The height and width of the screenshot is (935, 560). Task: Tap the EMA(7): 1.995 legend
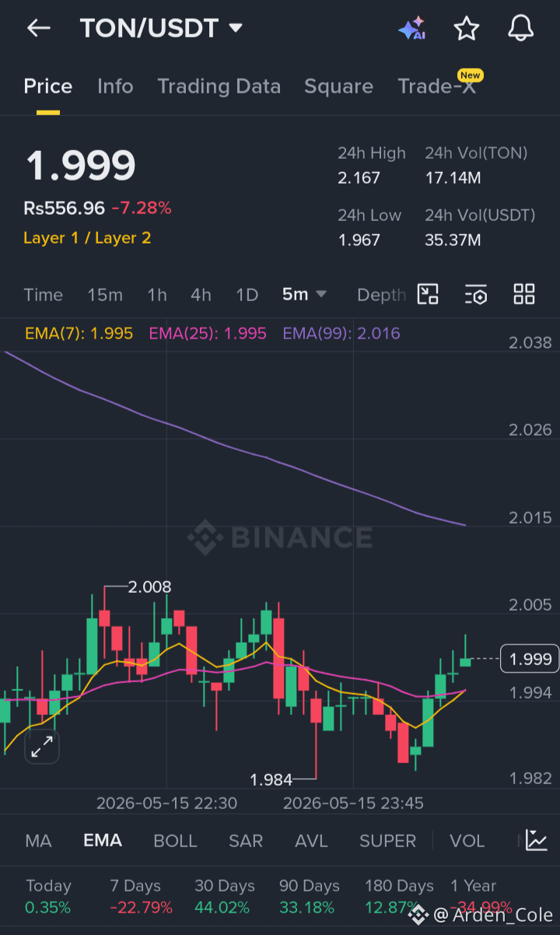[x=79, y=334]
